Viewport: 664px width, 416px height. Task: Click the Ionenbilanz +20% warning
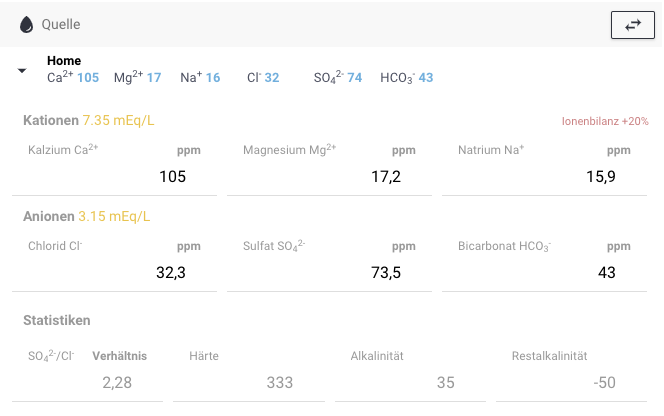[604, 121]
